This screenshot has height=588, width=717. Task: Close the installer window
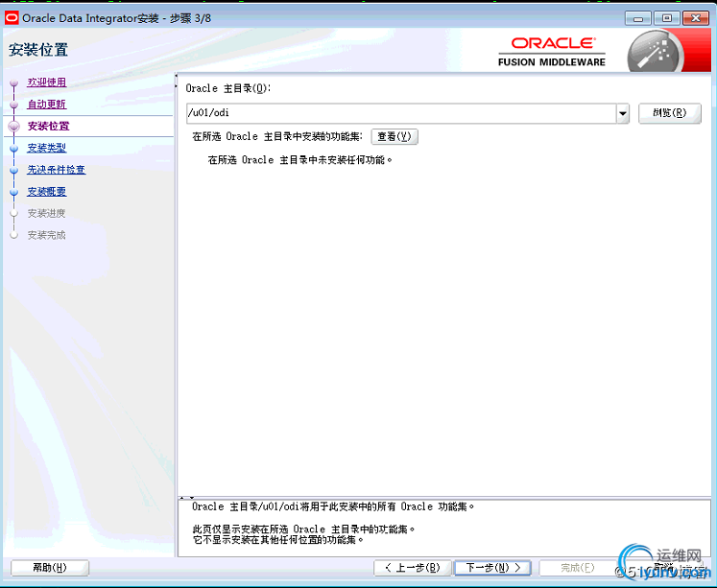pyautogui.click(x=696, y=18)
